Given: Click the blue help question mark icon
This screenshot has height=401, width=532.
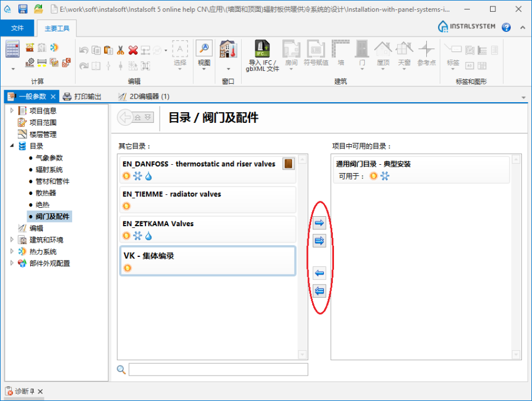Looking at the screenshot, I should tap(506, 27).
